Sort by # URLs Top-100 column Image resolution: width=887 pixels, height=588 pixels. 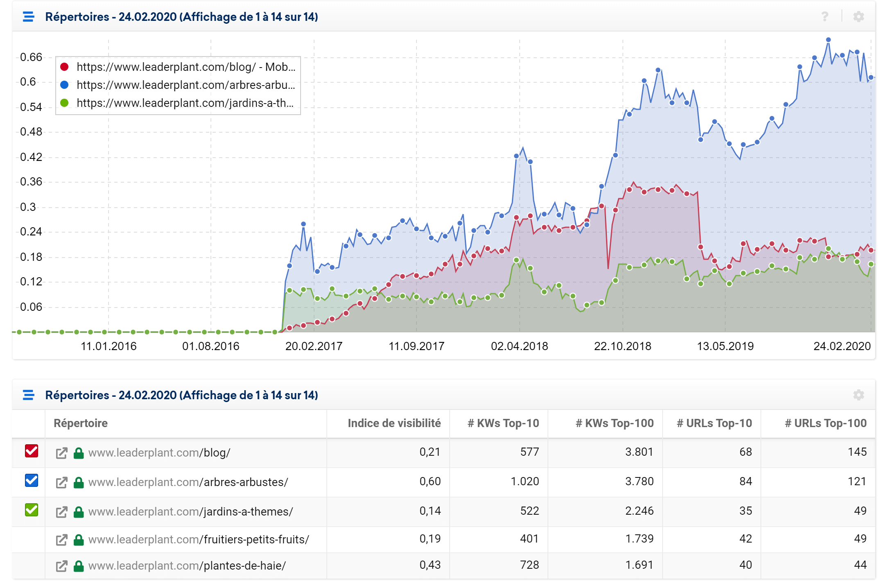825,423
